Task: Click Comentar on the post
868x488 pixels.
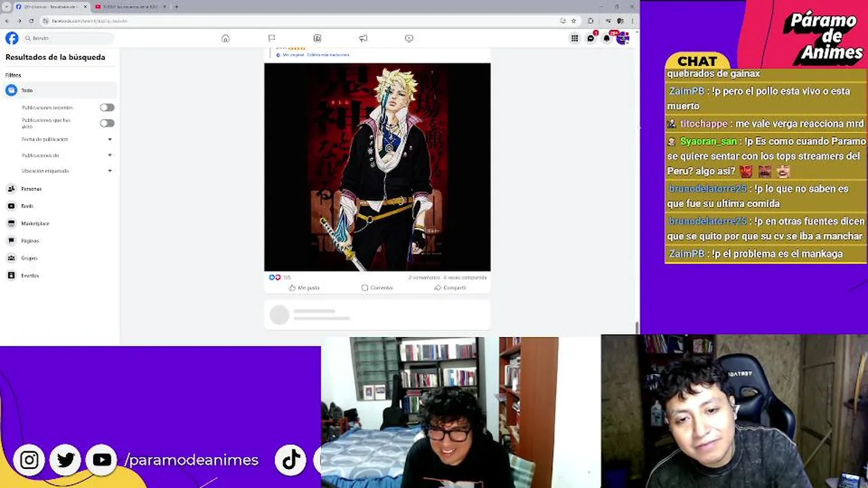Action: tap(377, 287)
